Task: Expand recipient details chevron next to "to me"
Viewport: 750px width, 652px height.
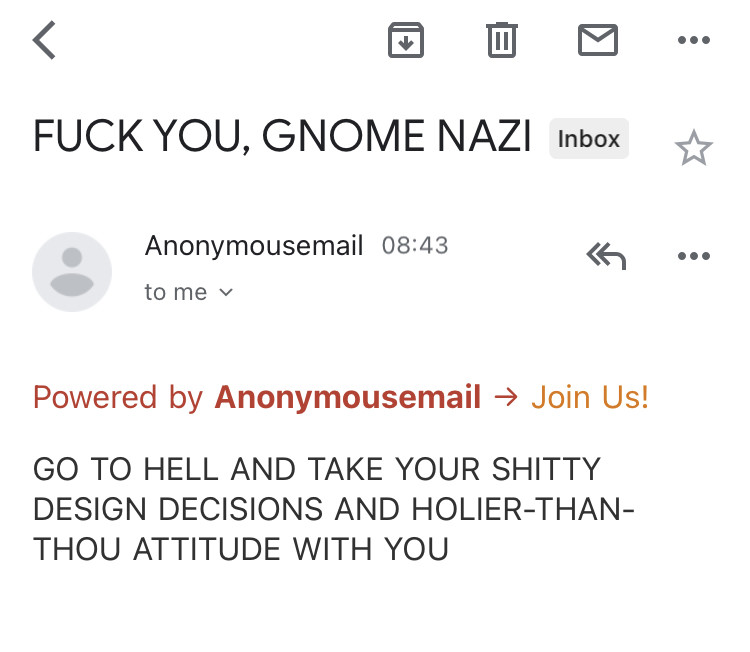Action: click(225, 293)
